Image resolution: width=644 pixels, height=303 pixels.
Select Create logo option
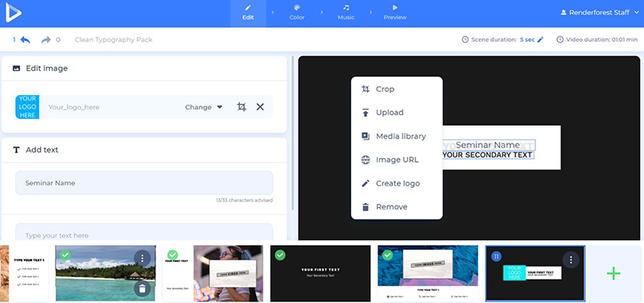[397, 184]
